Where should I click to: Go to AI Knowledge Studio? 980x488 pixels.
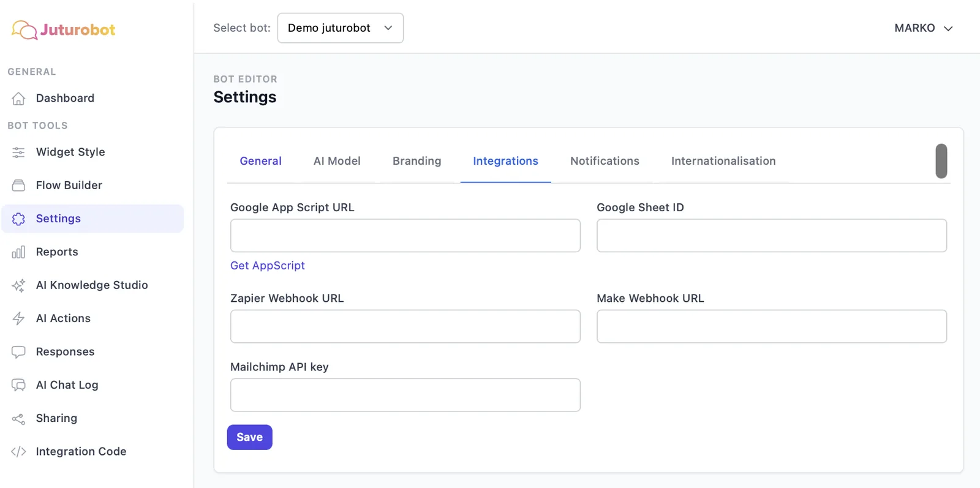coord(92,285)
